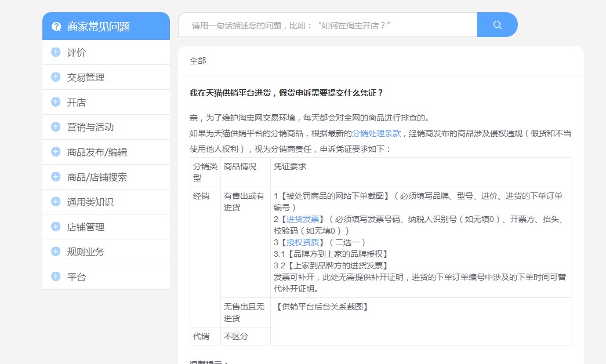Expand the 通用类知识 plus icon
The image size is (606, 364).
56,201
